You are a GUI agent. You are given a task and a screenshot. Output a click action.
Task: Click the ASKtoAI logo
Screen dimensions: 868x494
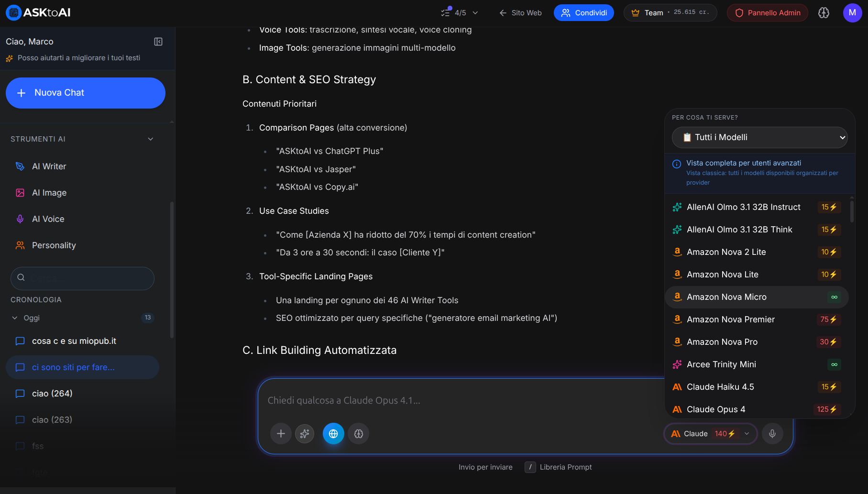coord(38,13)
